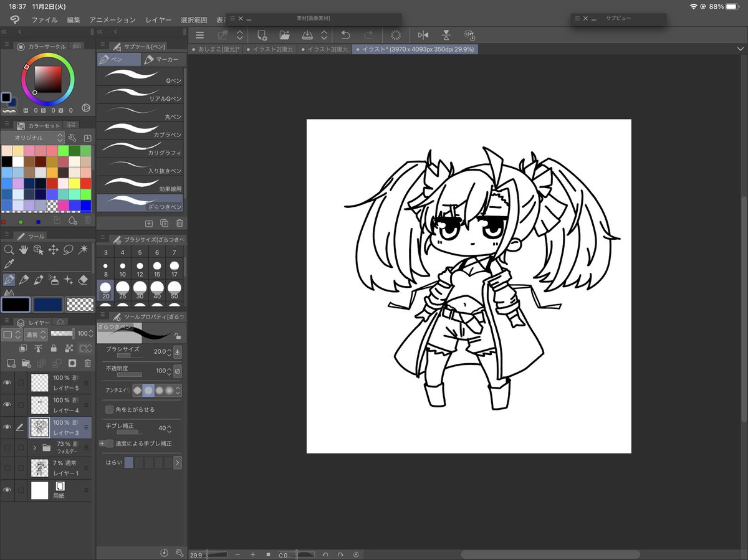Select the 丸ペン sub tool
The height and width of the screenshot is (560, 748).
141,113
